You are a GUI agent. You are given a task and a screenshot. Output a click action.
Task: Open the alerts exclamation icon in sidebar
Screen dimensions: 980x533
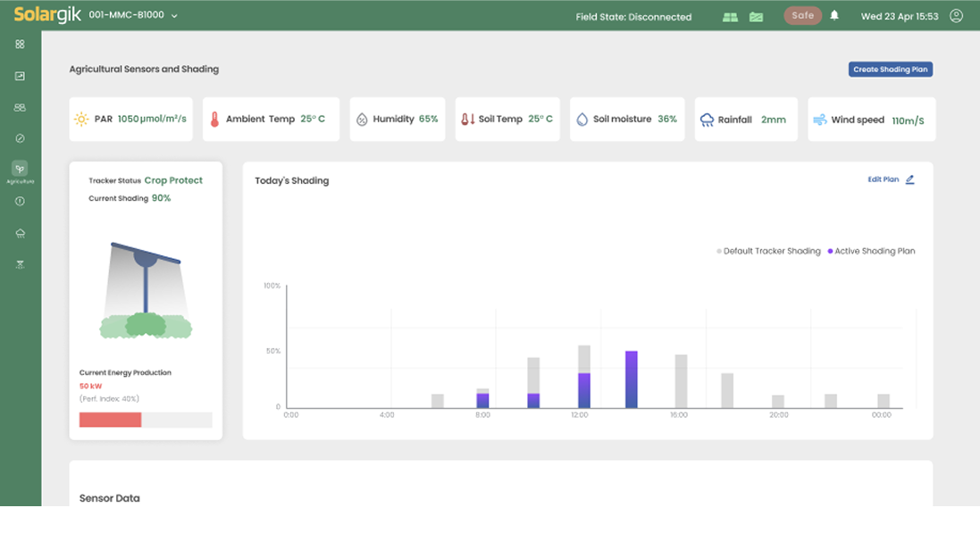coord(20,201)
